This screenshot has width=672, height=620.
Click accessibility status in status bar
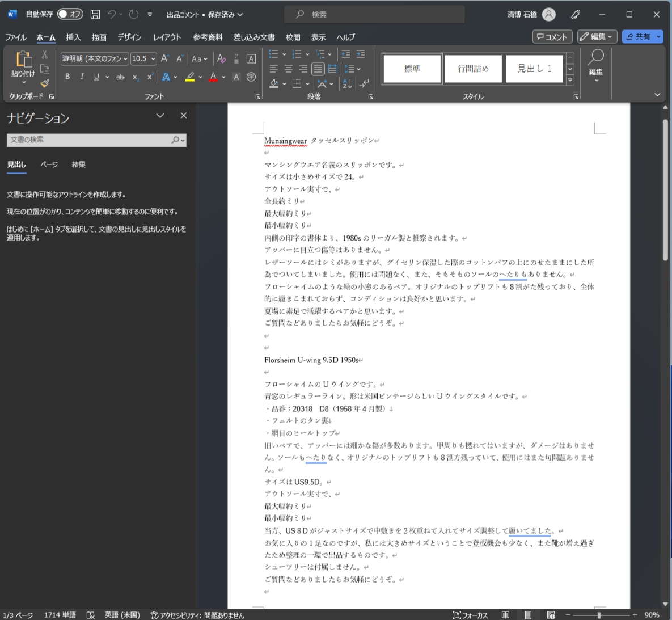(197, 615)
